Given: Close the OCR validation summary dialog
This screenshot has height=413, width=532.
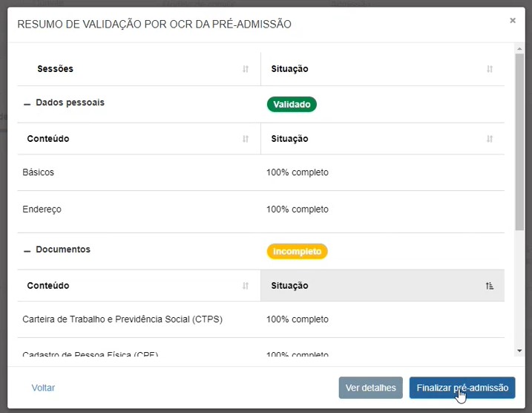Looking at the screenshot, I should [512, 21].
